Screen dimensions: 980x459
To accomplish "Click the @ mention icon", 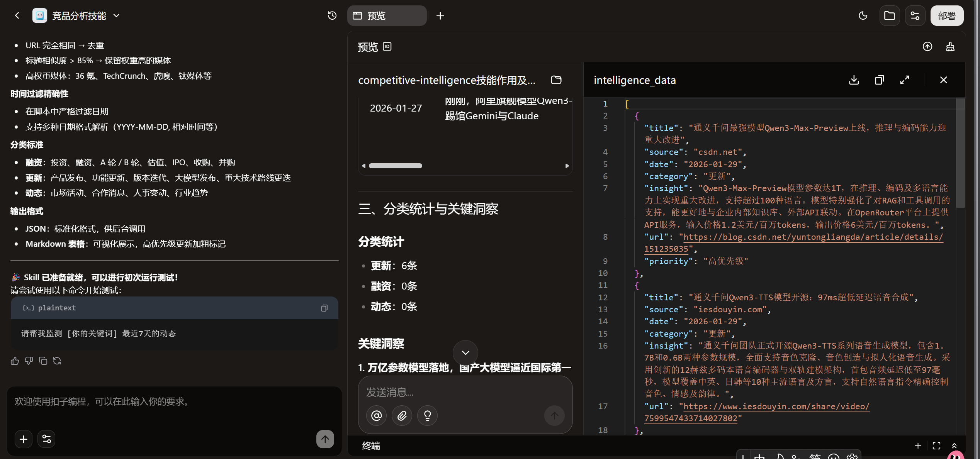I will click(x=376, y=415).
